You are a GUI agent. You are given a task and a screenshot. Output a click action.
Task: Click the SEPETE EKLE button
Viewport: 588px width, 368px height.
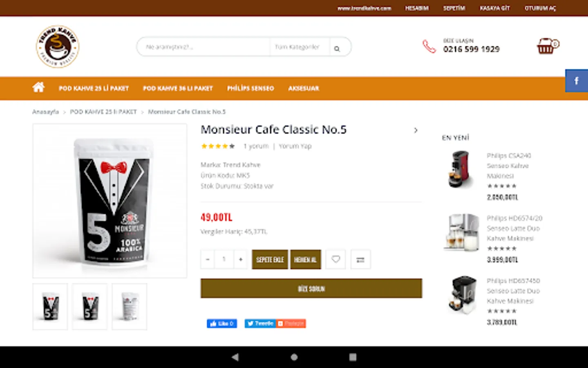[x=270, y=259]
